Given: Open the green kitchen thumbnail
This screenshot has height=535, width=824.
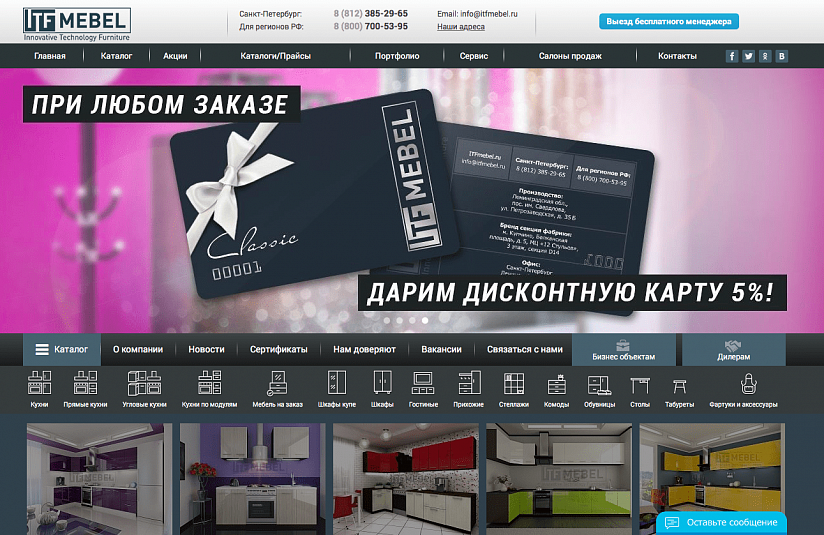Looking at the screenshot, I should (559, 479).
